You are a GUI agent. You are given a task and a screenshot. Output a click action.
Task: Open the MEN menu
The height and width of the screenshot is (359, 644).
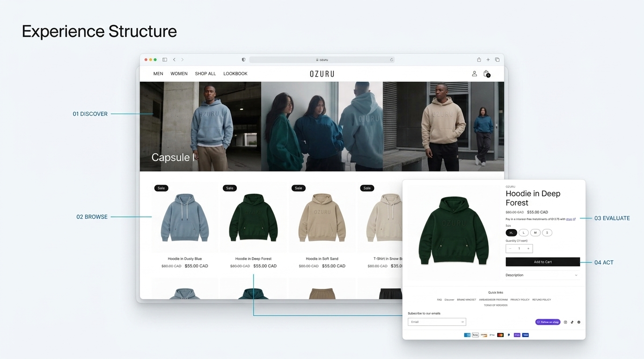point(158,74)
